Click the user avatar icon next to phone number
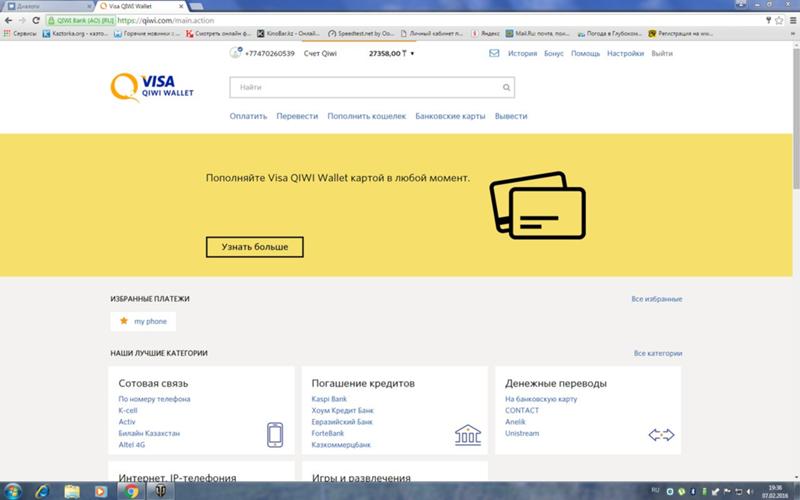800x500 pixels. [235, 52]
